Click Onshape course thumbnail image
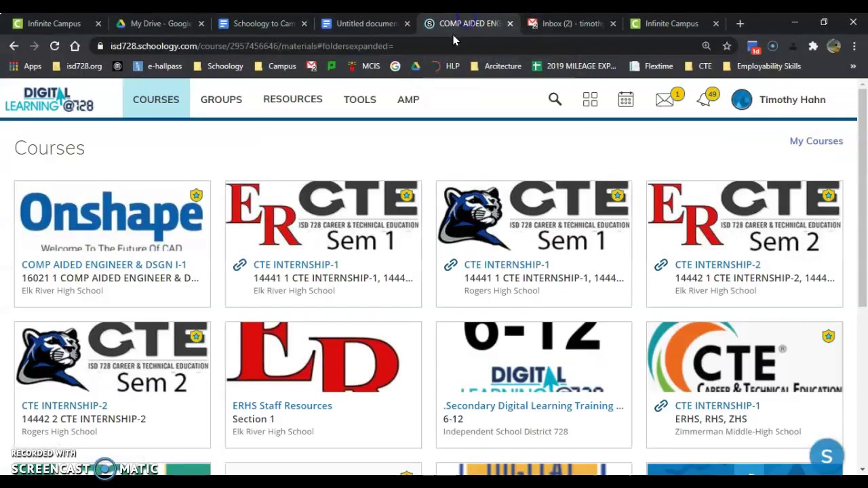Screen dimensions: 868x488 pos(112,217)
